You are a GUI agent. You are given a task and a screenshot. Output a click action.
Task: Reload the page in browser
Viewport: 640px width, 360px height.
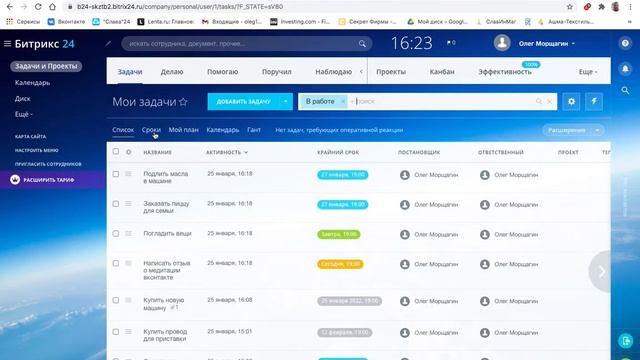click(x=38, y=7)
